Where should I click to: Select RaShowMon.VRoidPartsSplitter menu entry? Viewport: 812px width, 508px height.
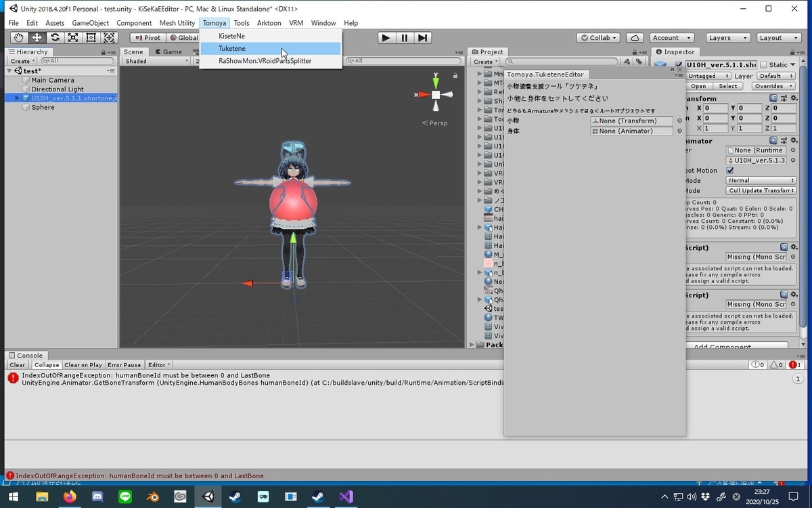(271, 61)
